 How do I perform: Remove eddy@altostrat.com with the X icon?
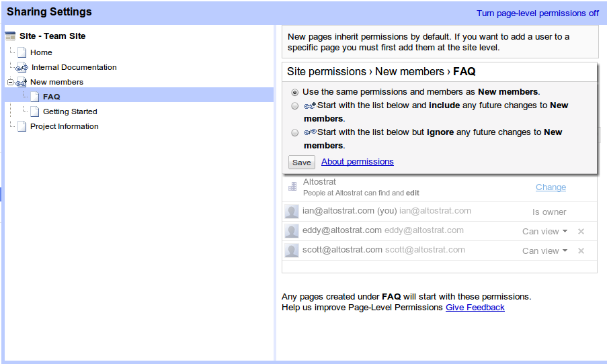(581, 232)
